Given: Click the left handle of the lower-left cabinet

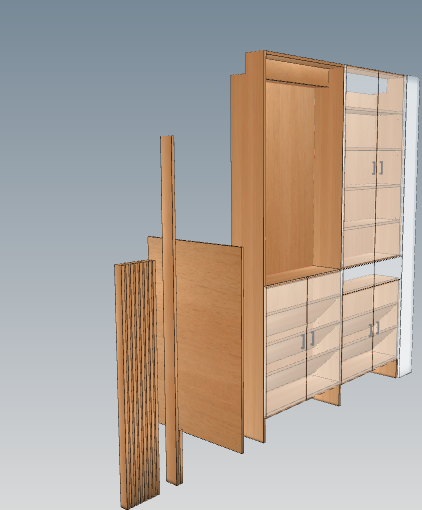Looking at the screenshot, I should (x=303, y=341).
